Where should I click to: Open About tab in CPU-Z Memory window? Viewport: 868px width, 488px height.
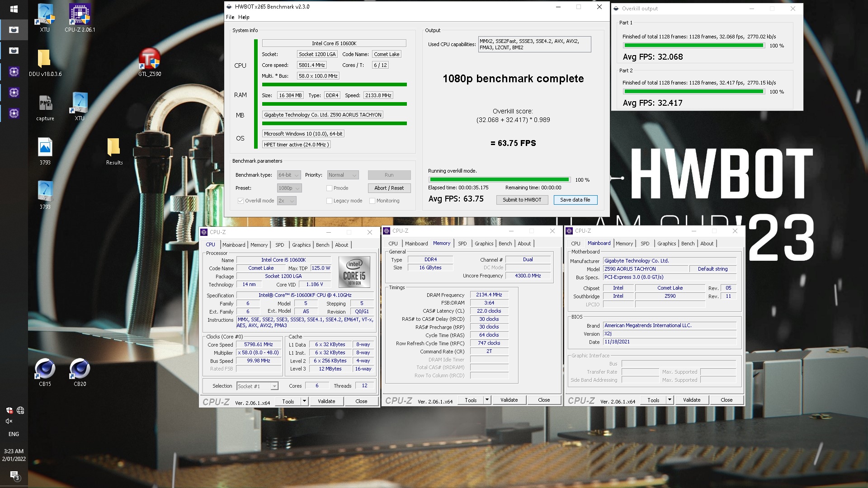tap(524, 244)
